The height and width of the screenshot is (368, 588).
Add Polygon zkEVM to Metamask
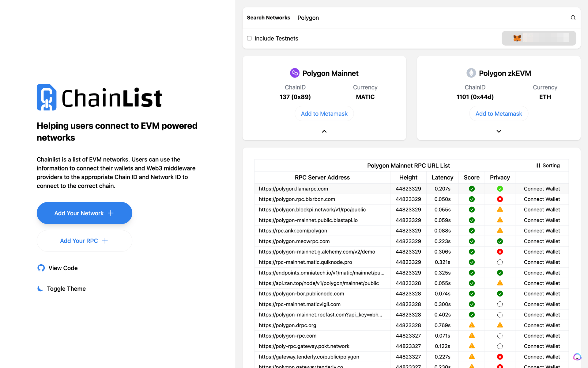(499, 113)
